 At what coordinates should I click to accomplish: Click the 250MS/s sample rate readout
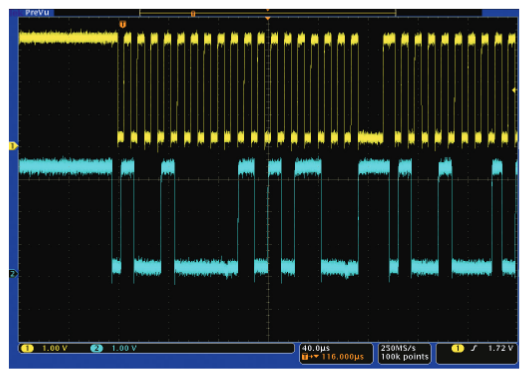click(x=398, y=348)
